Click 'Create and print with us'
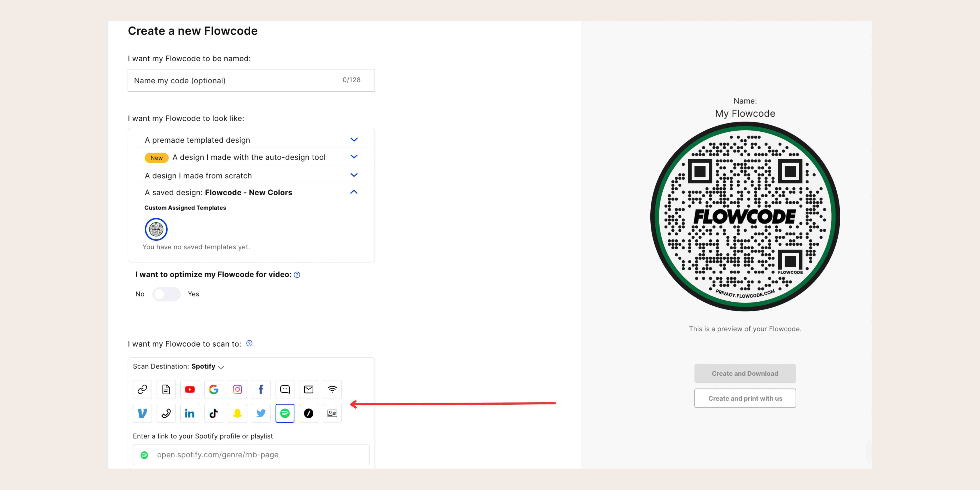The image size is (980, 490). tap(745, 398)
